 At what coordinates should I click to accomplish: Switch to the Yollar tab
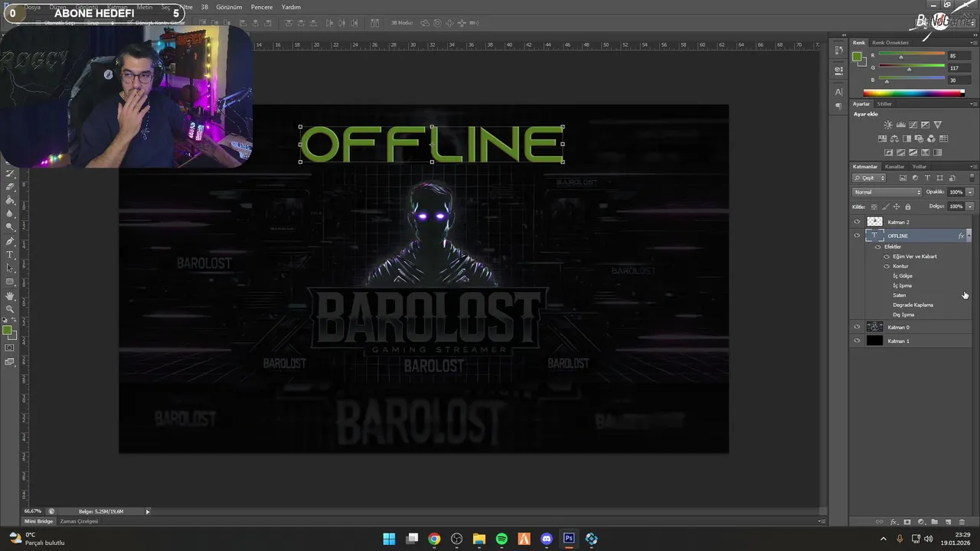point(920,167)
